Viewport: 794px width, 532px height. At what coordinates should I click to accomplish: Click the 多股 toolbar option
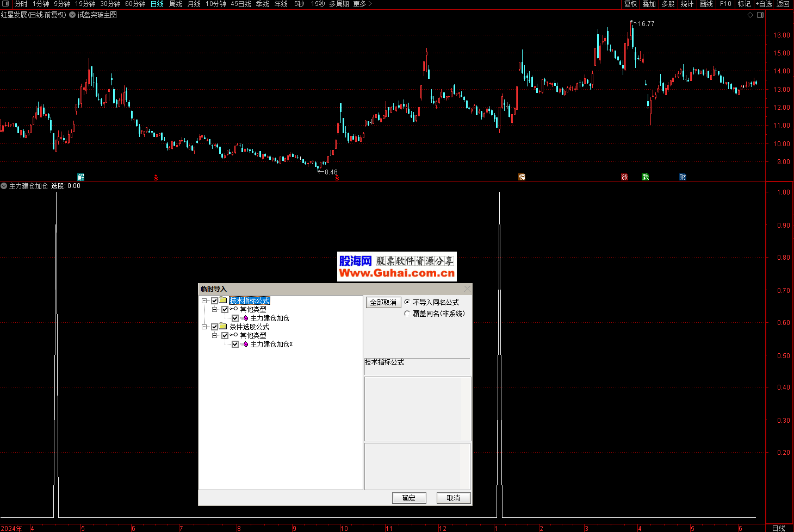668,4
